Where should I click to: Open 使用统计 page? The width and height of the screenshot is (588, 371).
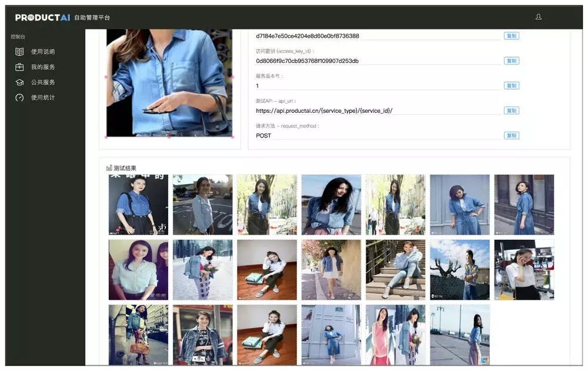point(43,98)
